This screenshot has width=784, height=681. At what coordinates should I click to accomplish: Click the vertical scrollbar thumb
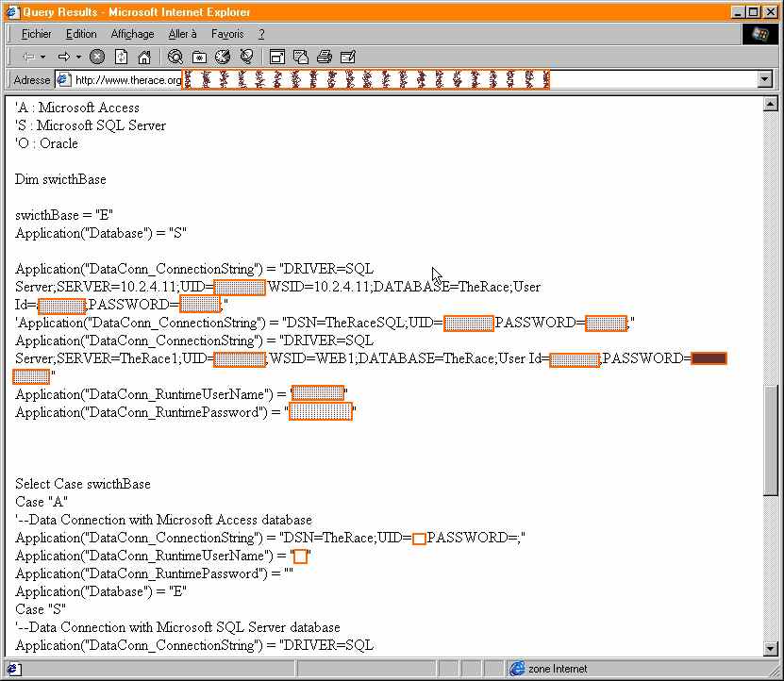click(770, 440)
